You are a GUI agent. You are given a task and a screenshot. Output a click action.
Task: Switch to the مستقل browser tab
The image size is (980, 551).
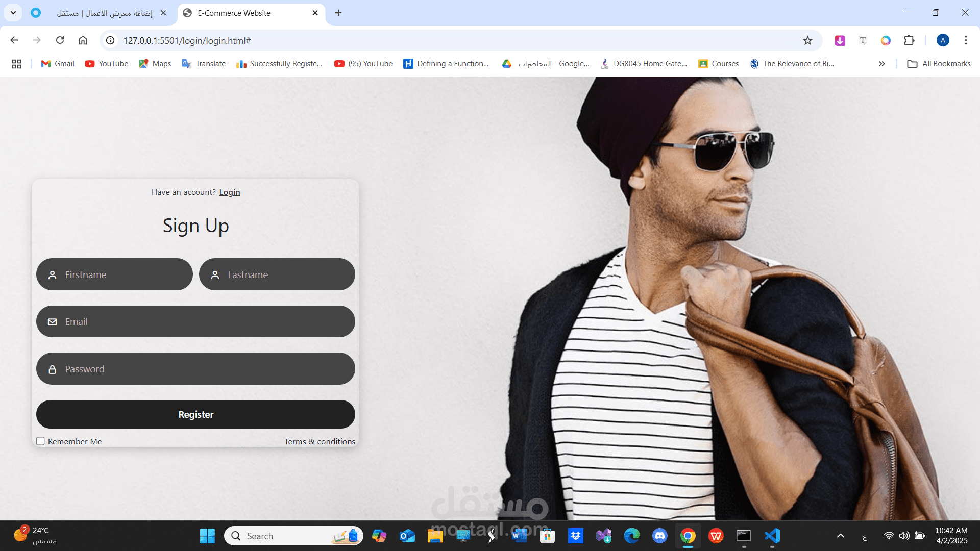pos(105,13)
